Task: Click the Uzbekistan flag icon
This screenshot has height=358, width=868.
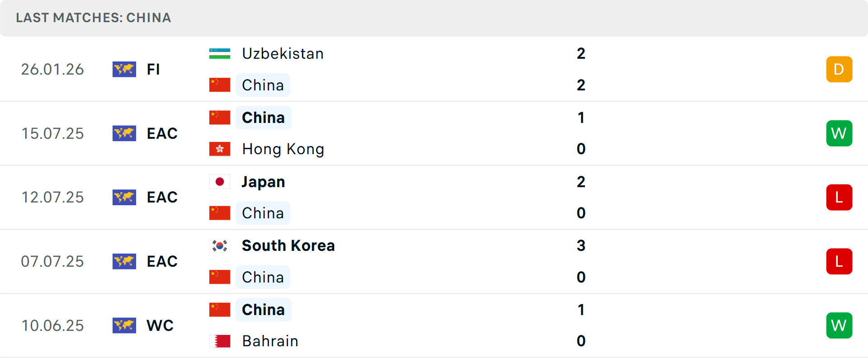Action: point(220,53)
